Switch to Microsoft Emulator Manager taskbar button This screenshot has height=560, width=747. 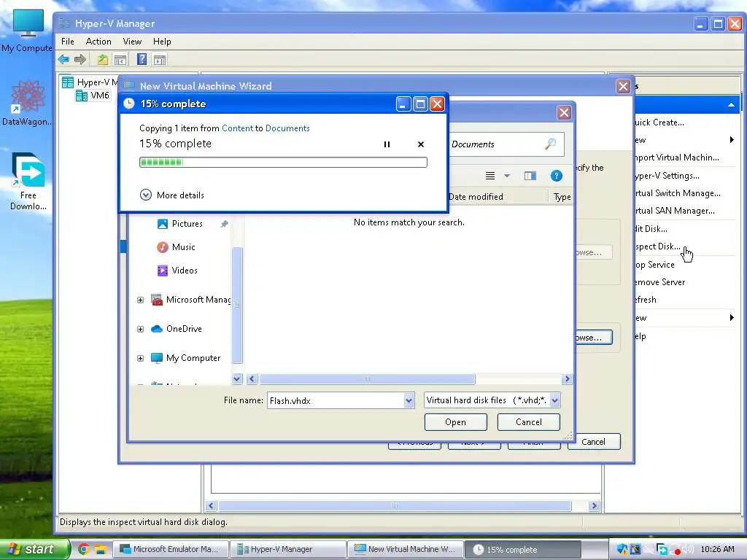(x=171, y=549)
